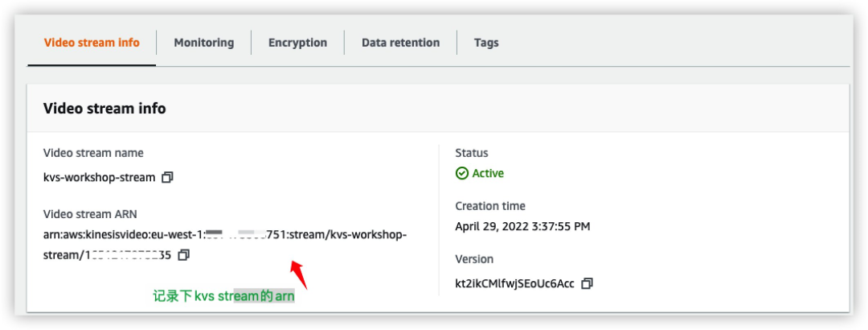Click the creation time April 29, 2022 value
This screenshot has width=868, height=330.
522,226
